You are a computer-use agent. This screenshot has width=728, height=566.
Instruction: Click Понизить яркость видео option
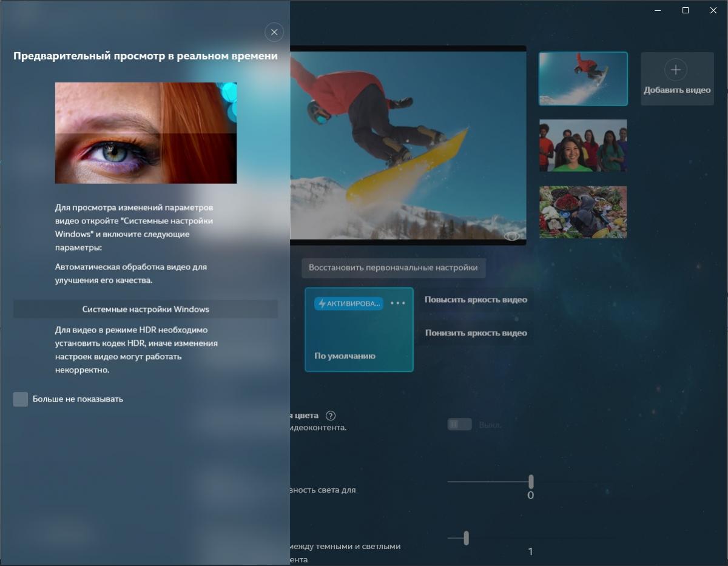coord(476,333)
